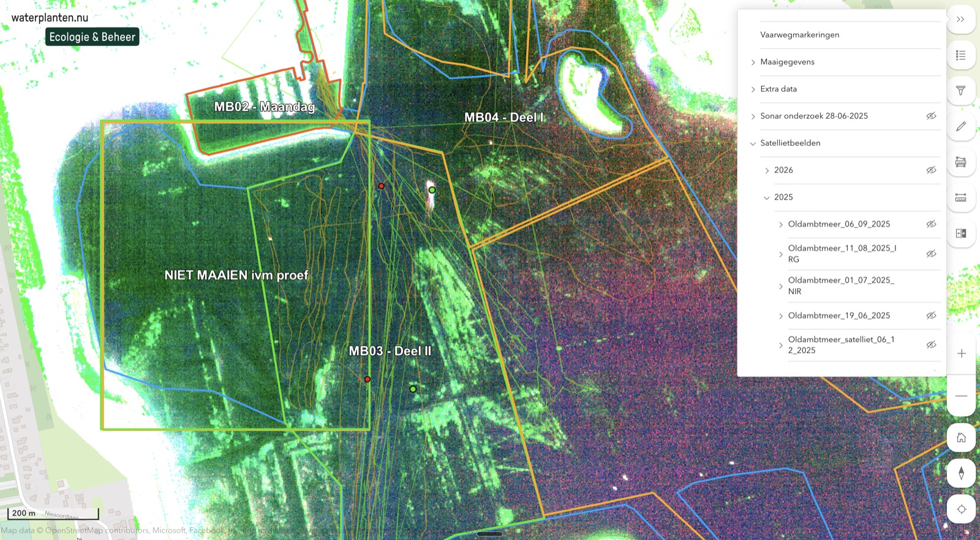Click the MB03 - Deel II map label

[x=390, y=351]
